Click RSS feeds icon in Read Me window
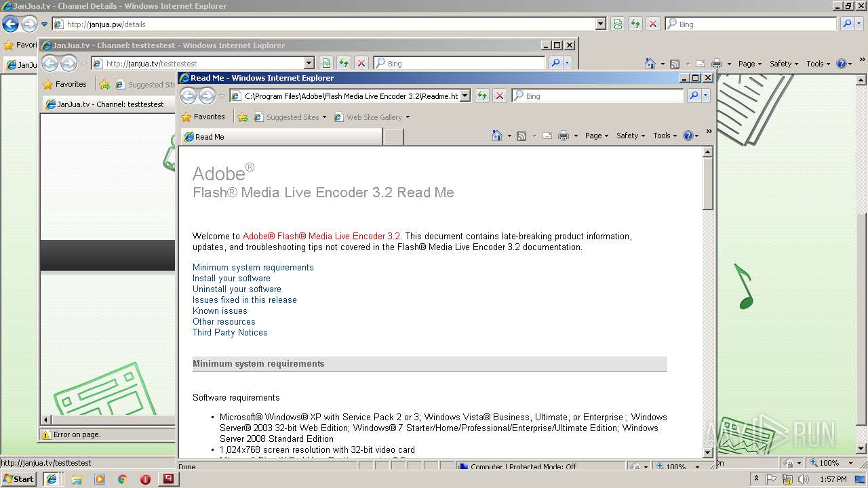868x488 pixels. [521, 136]
